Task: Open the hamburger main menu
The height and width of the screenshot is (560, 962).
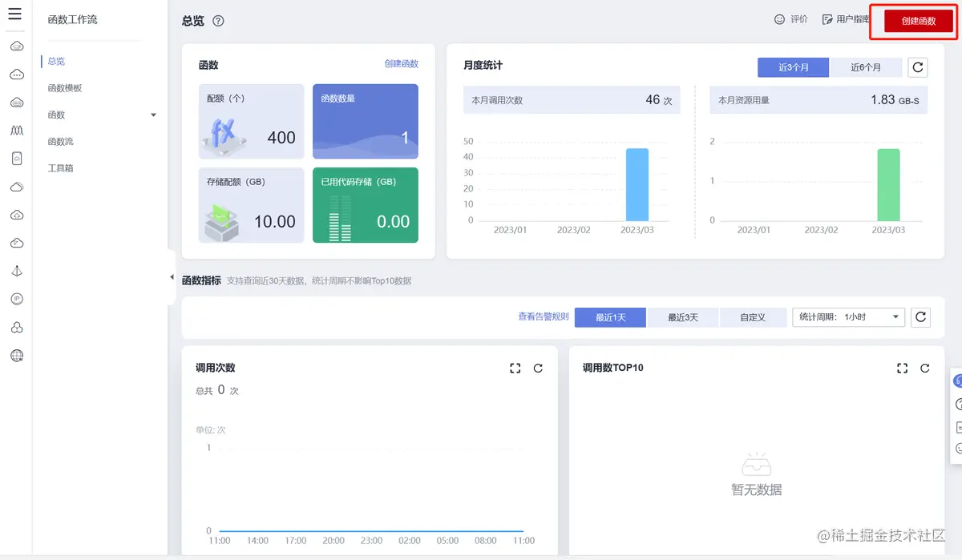Action: pos(15,14)
